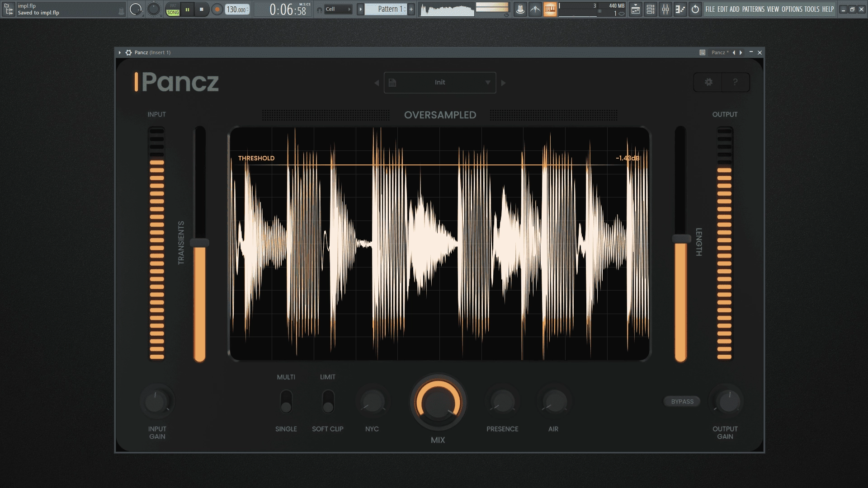Click the oscilloscope waveform display in toolbar
Screen dimensions: 868x488
tap(447, 9)
